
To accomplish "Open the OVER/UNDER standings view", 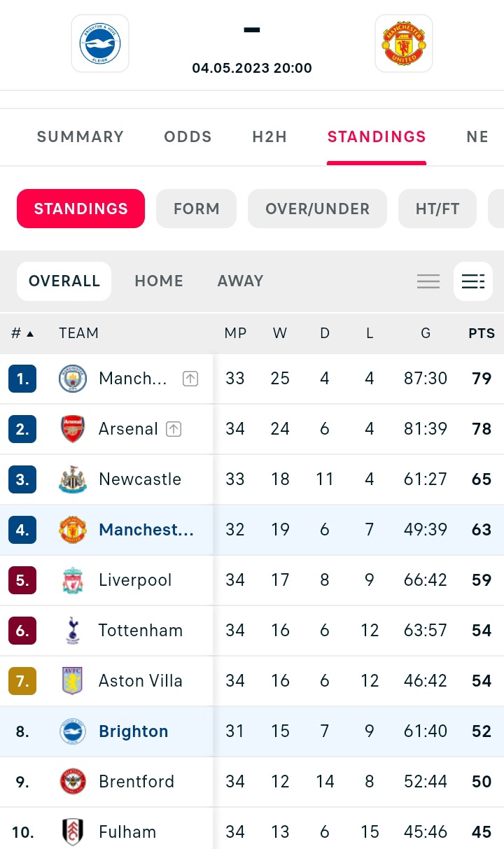I will tap(318, 209).
